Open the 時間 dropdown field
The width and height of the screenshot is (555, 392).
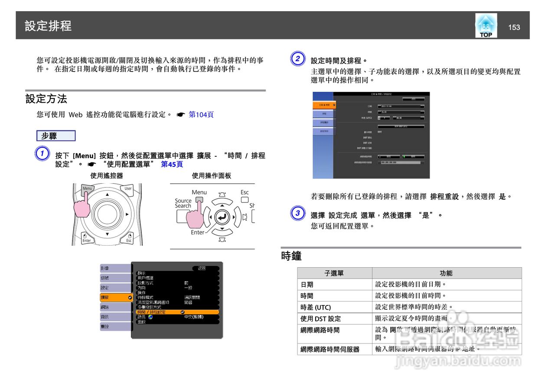401,112
